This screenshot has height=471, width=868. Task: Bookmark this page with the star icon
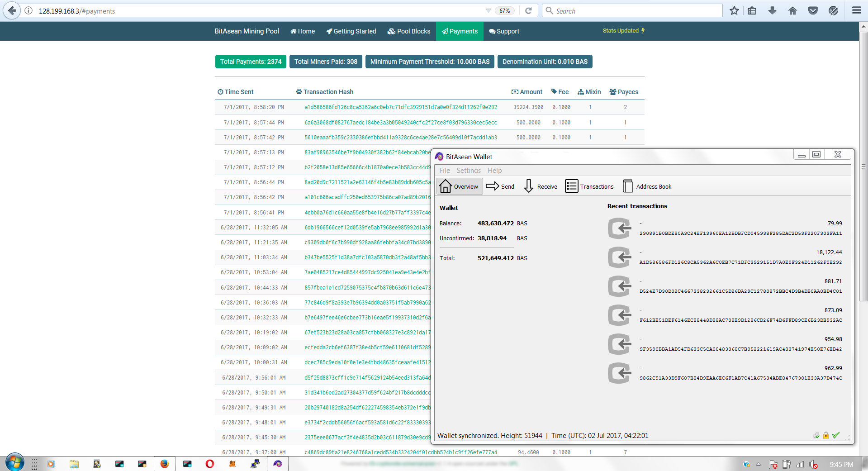click(734, 10)
